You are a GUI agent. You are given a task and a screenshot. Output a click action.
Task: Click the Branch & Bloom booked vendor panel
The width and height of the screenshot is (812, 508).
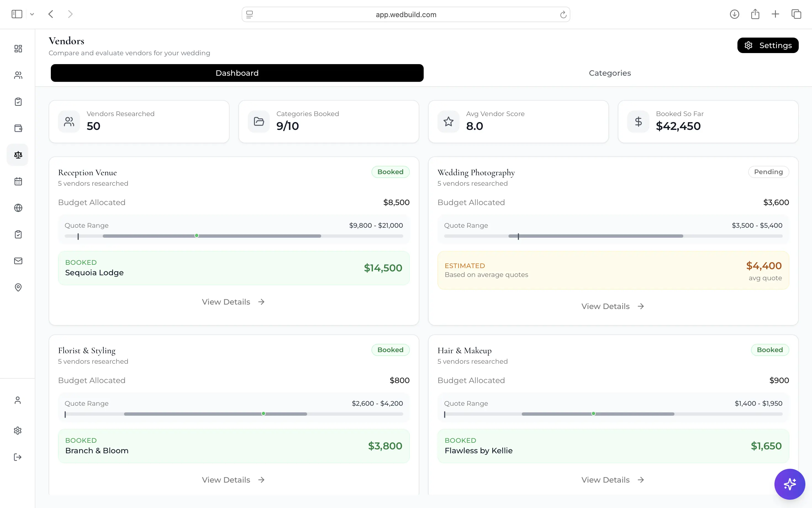tap(234, 446)
